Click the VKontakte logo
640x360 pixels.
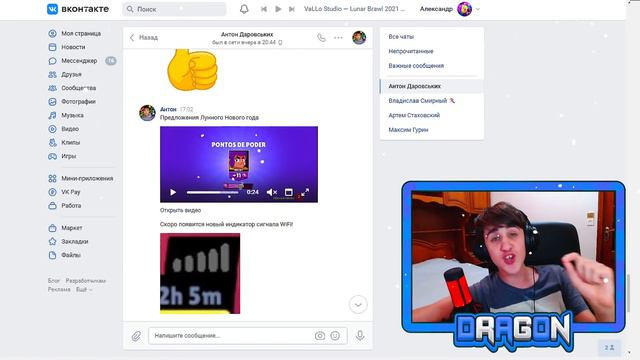78,9
